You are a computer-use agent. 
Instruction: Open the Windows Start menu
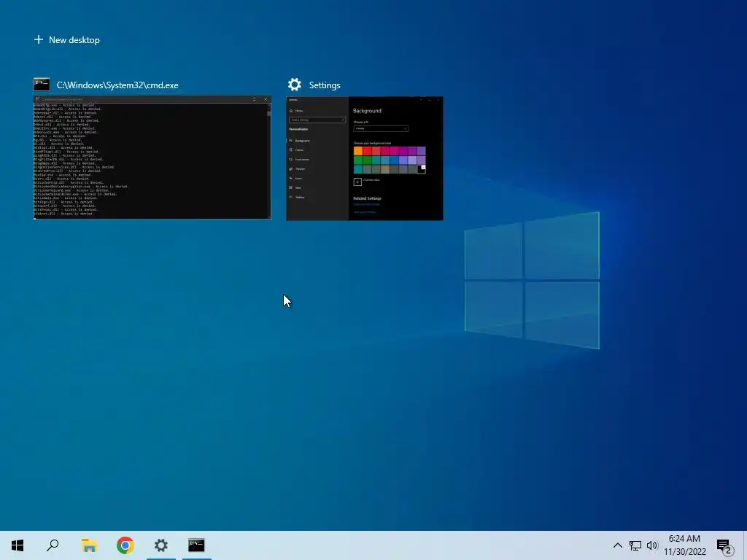(x=18, y=545)
